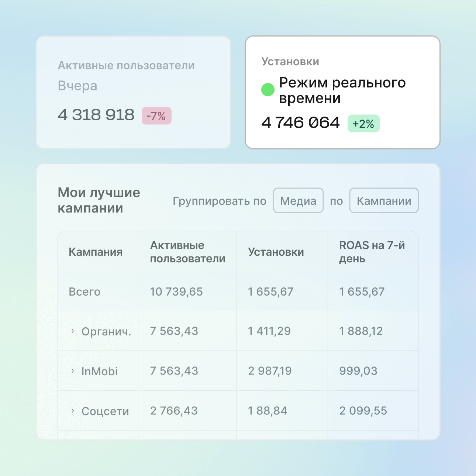Screen dimensions: 476x476
Task: Expand the InMobi campaign row chevron
Action: 73,371
